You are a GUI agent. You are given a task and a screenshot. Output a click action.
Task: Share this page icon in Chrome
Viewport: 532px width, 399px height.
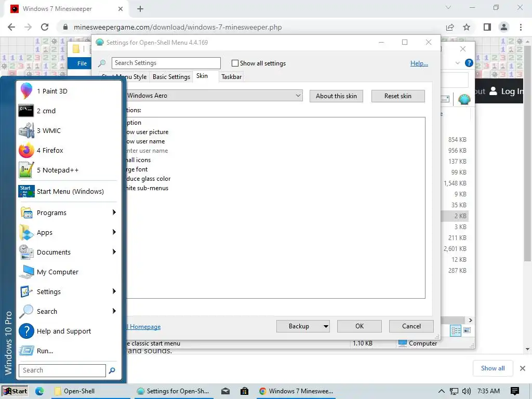click(450, 27)
